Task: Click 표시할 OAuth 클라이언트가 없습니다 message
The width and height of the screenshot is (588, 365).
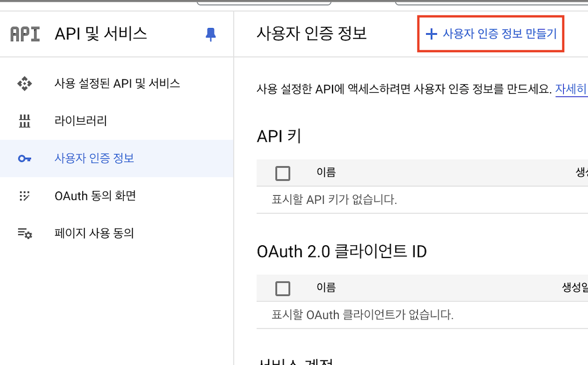Action: click(362, 315)
